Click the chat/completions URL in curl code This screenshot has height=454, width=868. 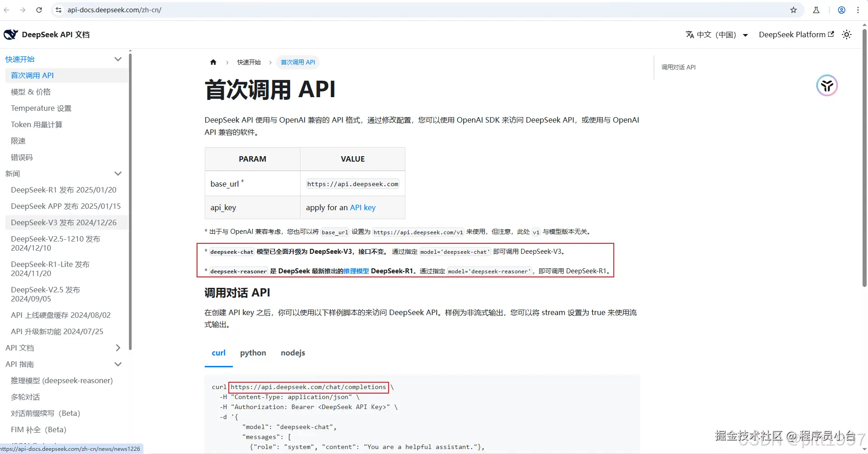click(x=308, y=387)
